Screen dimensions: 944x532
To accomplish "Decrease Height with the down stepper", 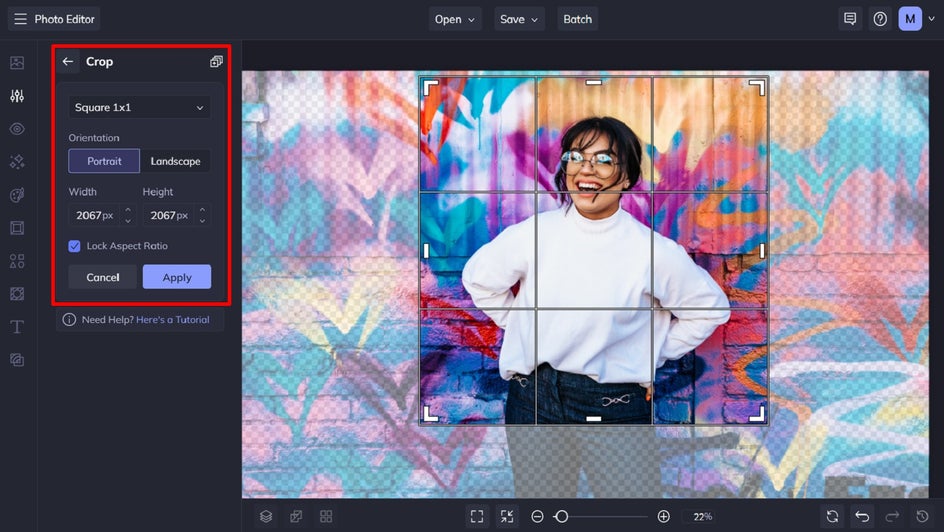I will pyautogui.click(x=202, y=221).
